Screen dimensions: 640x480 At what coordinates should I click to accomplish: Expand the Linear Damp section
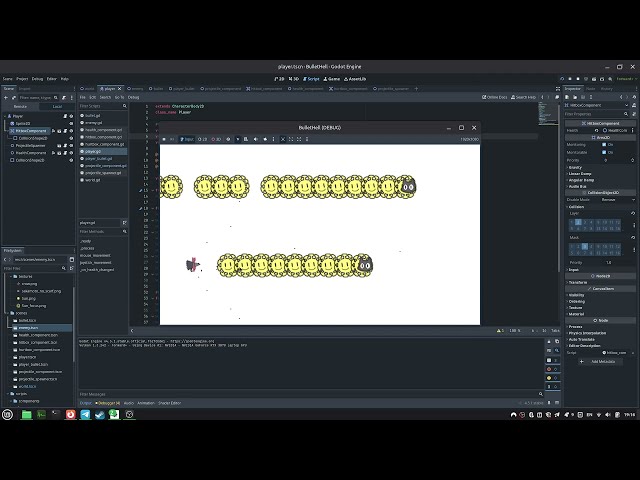point(580,174)
